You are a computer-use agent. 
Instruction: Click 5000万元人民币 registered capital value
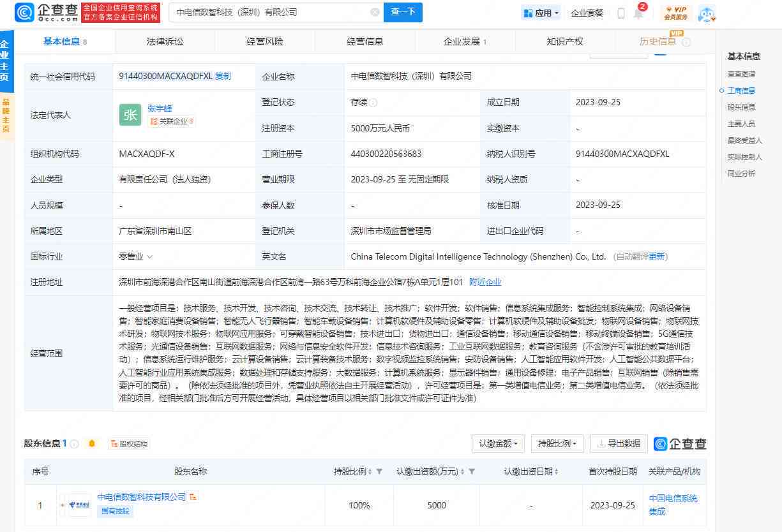(x=380, y=128)
